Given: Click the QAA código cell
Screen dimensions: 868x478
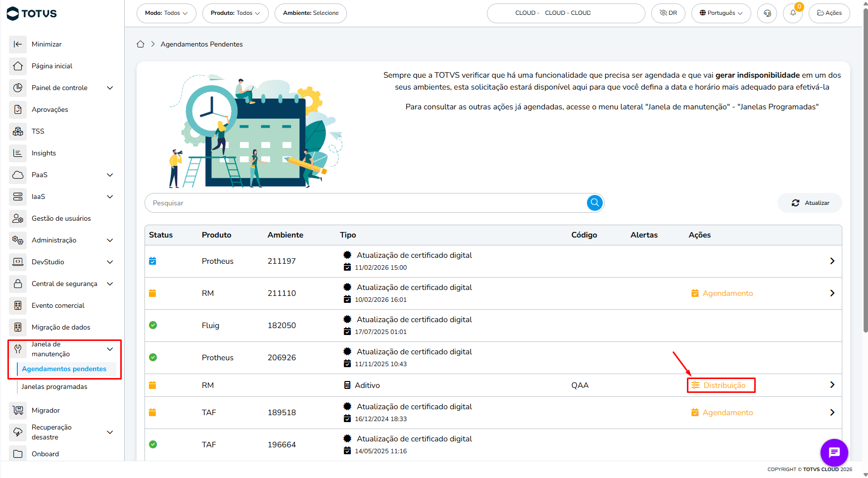Looking at the screenshot, I should tap(580, 385).
